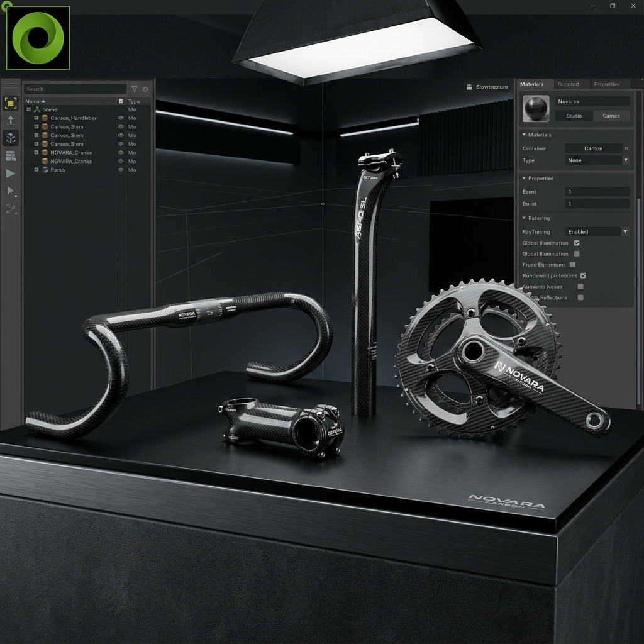
Task: Click the material sphere preview thumbnail
Action: click(536, 108)
